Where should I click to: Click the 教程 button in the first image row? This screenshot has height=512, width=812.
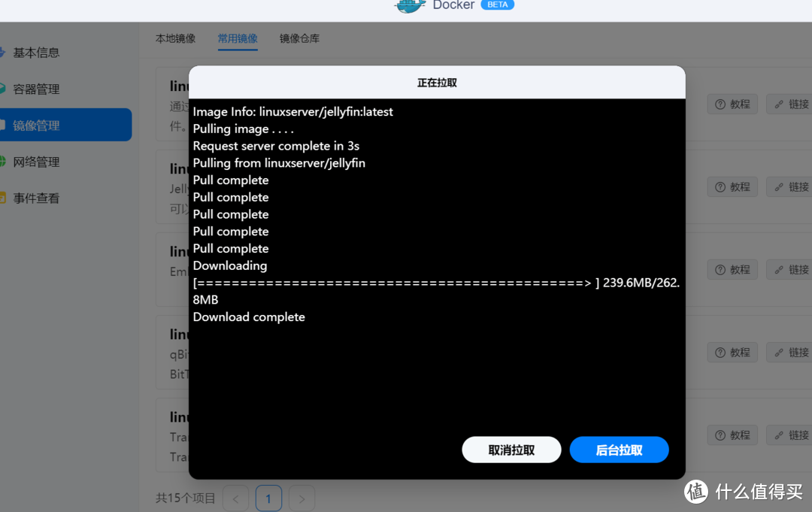[732, 104]
